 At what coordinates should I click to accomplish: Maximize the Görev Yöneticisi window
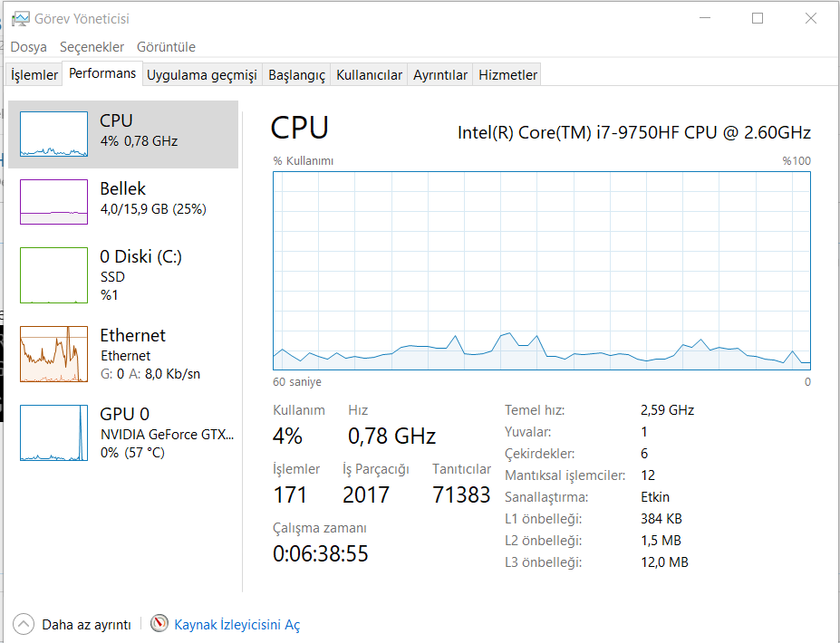pos(758,19)
